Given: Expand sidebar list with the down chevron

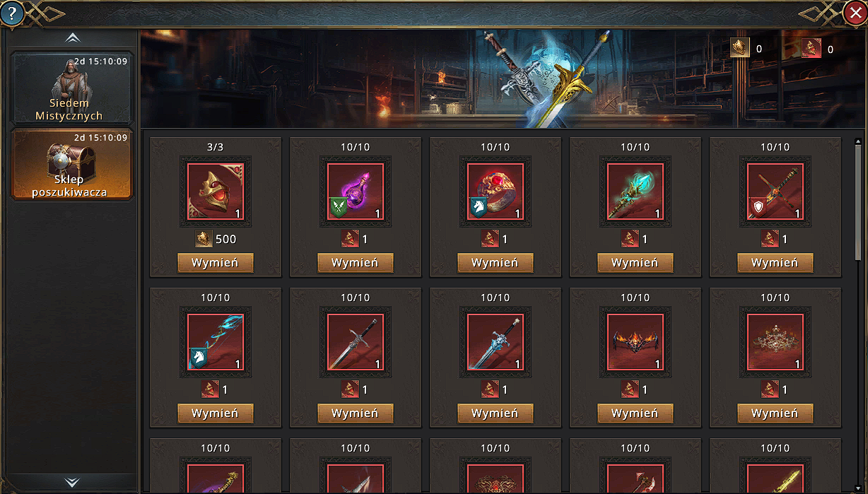Looking at the screenshot, I should pyautogui.click(x=72, y=482).
